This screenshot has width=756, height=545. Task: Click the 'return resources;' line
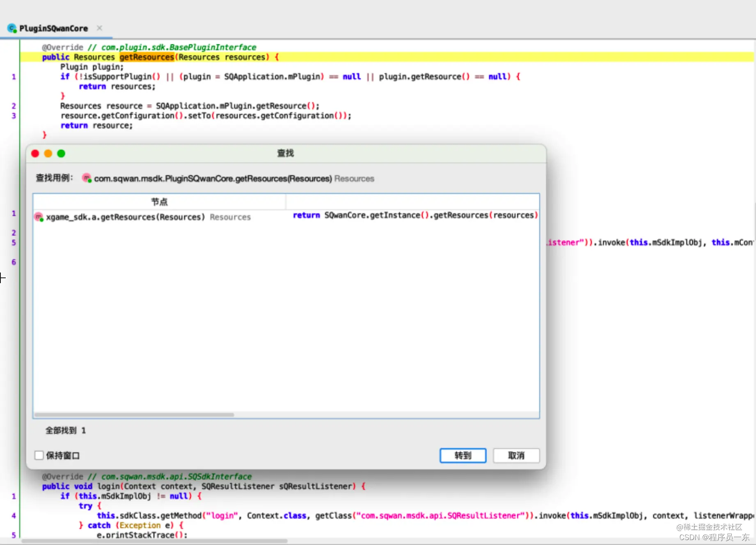click(x=117, y=87)
